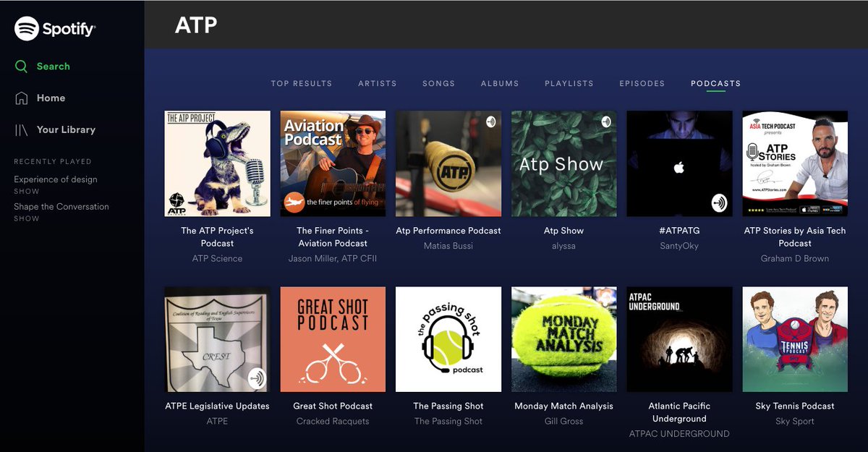Image resolution: width=868 pixels, height=452 pixels.
Task: Select the Monday Match Analysis tennis ball cover
Action: (x=563, y=339)
